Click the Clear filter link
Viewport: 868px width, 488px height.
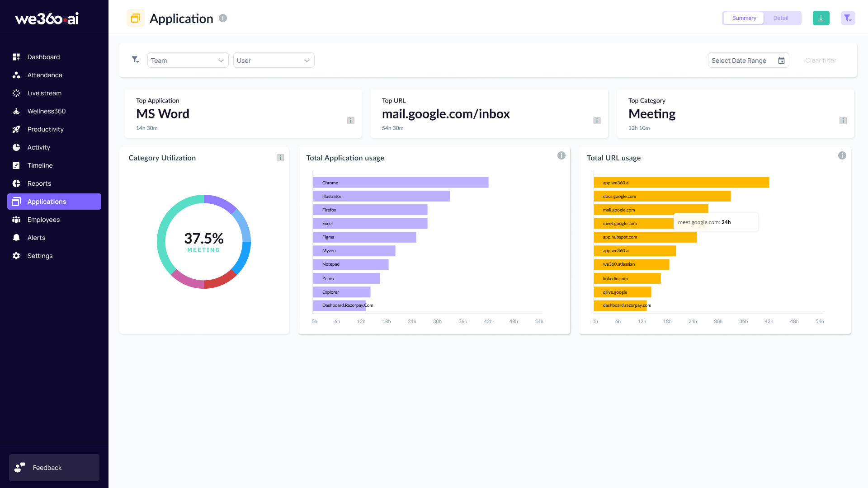821,61
